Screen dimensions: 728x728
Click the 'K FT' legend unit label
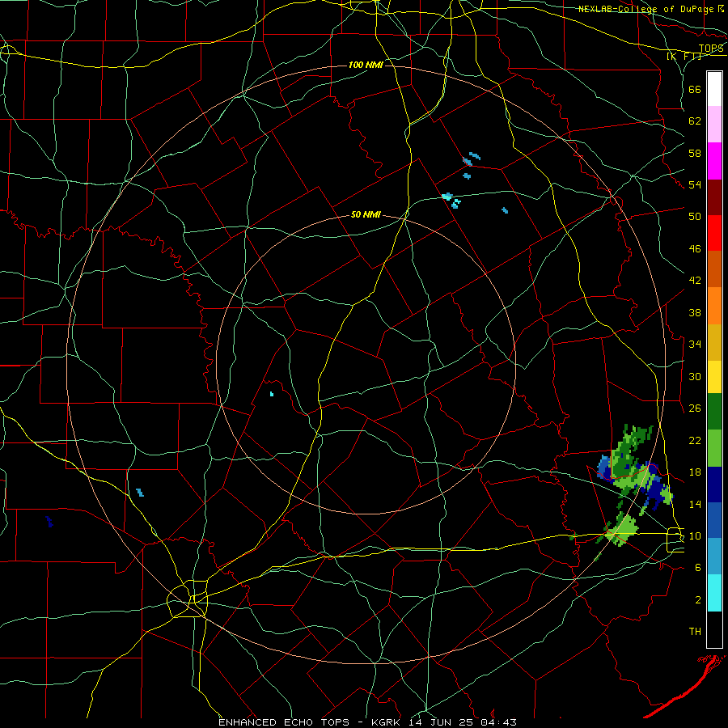(684, 57)
